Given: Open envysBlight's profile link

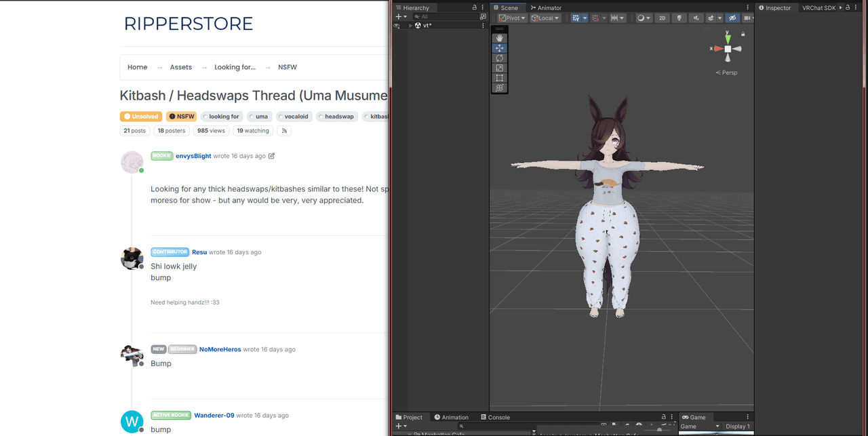Looking at the screenshot, I should tap(193, 156).
